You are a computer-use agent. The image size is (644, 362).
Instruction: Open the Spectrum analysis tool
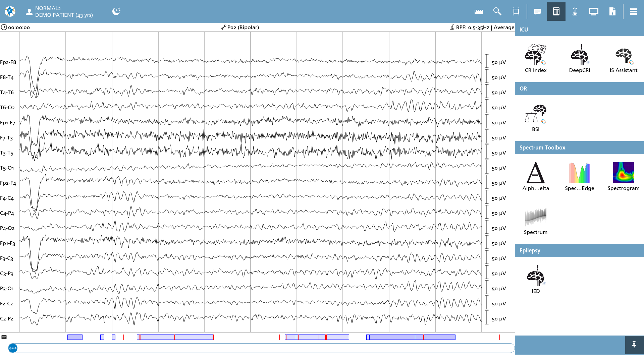[536, 221]
